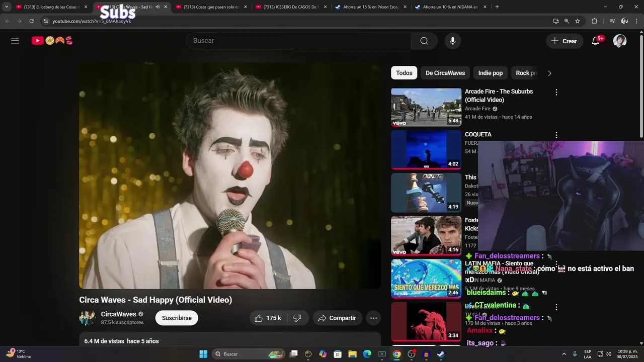Mute tab via speaker icon on tab
This screenshot has height=362, width=644.
coord(157,7)
